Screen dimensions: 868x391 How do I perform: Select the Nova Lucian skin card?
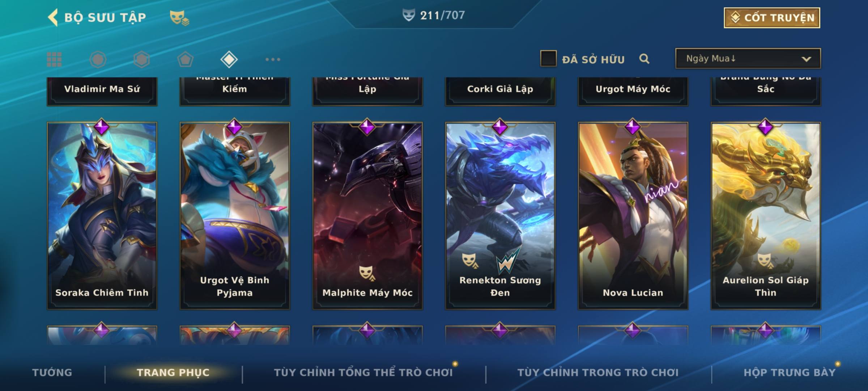(633, 216)
